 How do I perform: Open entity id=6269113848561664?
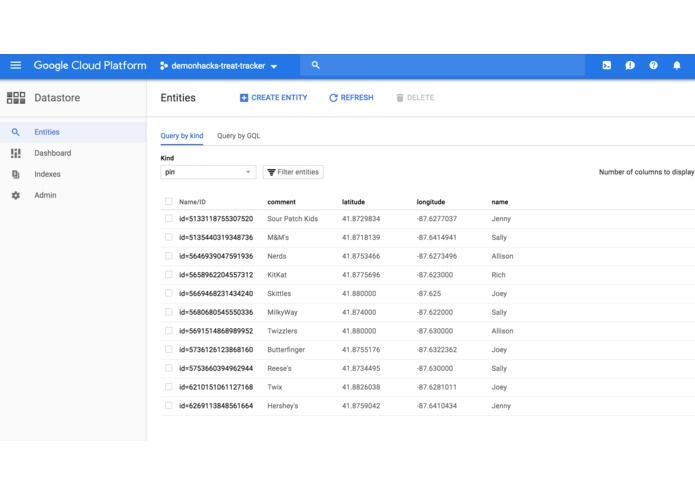216,406
